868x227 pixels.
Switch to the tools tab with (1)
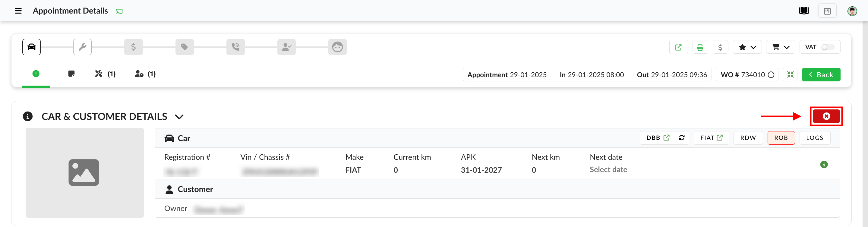coord(105,74)
